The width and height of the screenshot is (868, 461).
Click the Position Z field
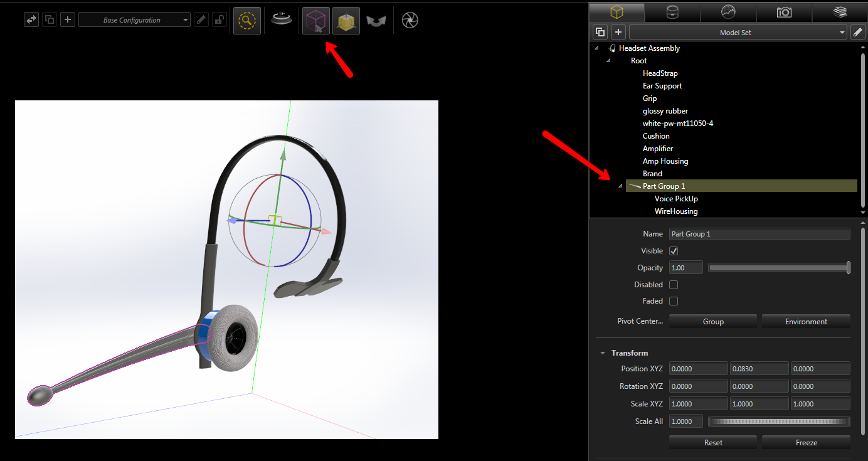pos(820,369)
